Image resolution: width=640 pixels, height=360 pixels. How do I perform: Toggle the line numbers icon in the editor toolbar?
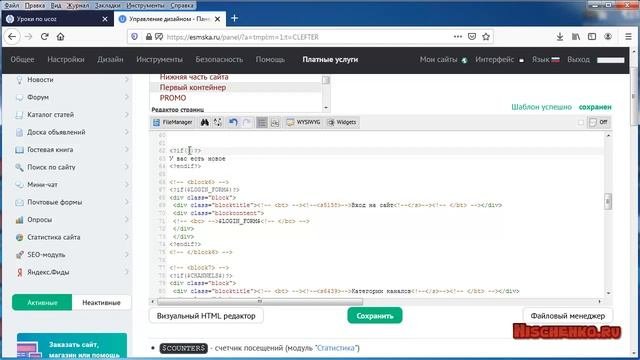click(x=262, y=122)
